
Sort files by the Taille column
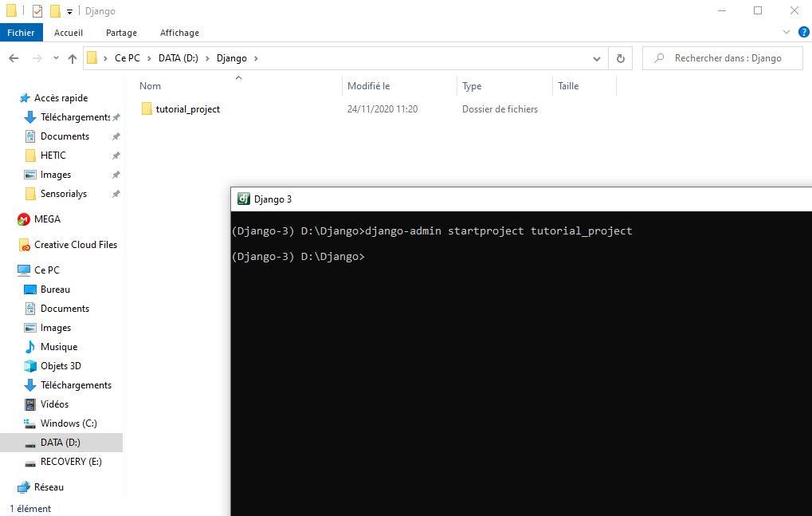click(x=568, y=86)
